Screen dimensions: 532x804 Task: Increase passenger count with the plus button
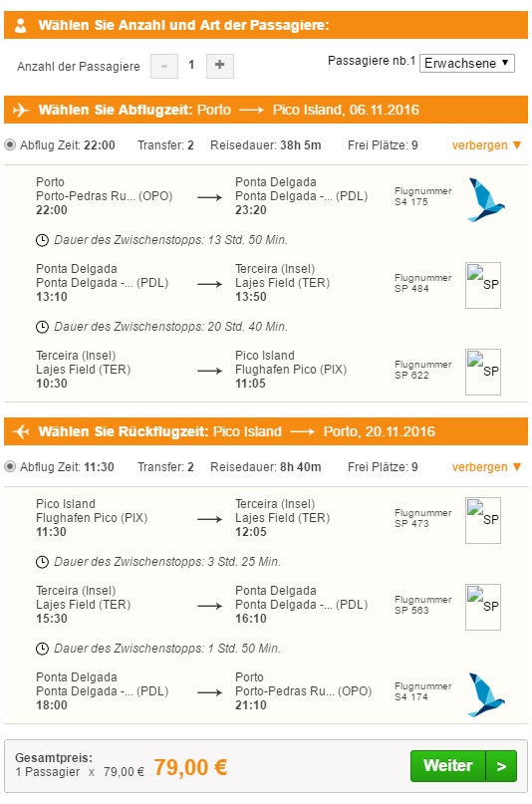pos(220,66)
